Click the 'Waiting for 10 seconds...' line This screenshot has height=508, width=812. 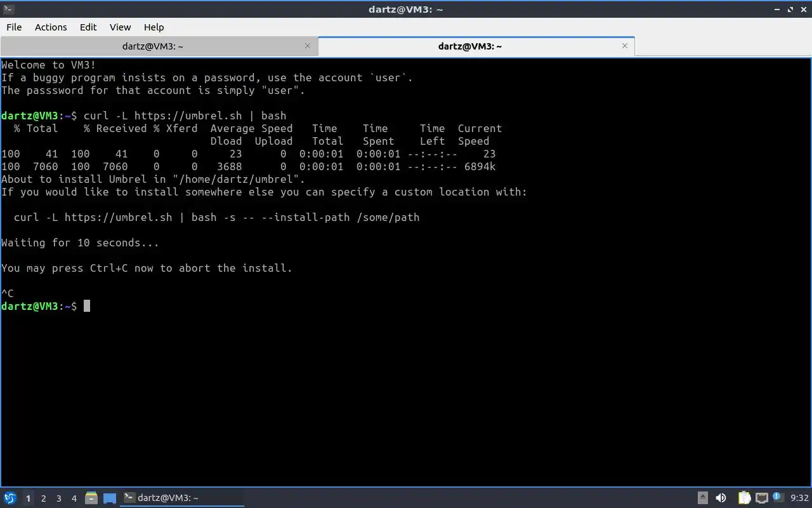81,243
